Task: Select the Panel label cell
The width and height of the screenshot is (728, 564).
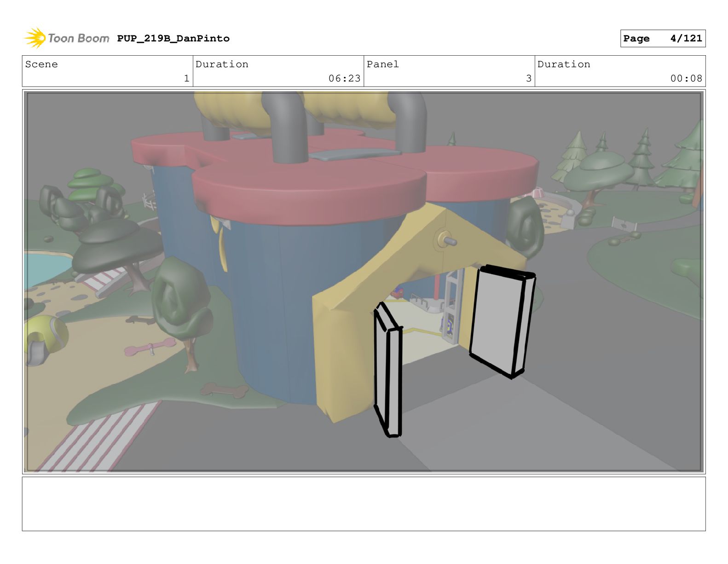Action: 449,71
